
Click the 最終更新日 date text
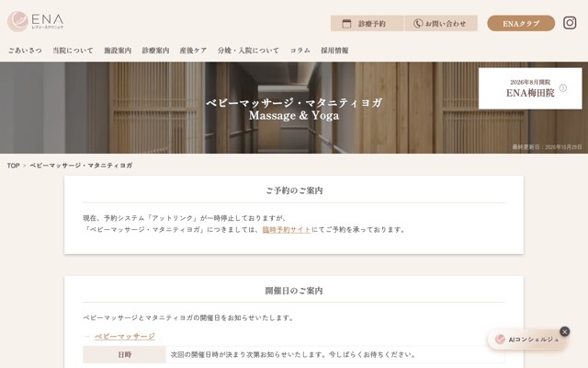click(548, 147)
